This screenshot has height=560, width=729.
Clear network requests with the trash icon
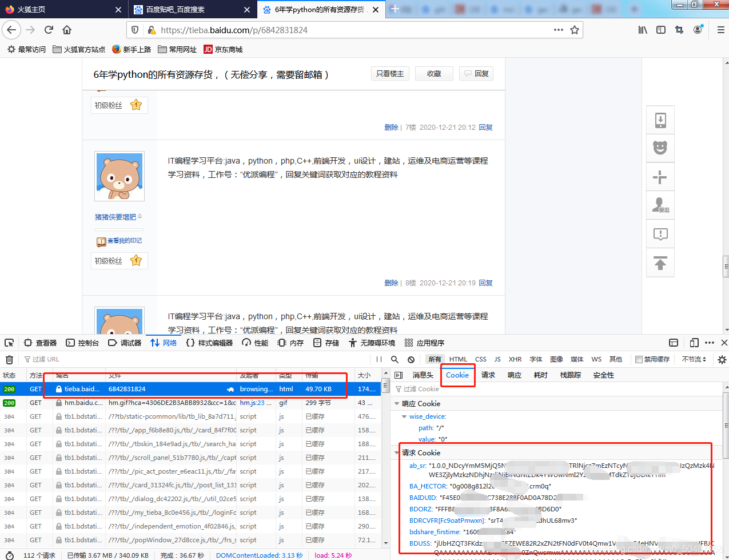[9, 359]
